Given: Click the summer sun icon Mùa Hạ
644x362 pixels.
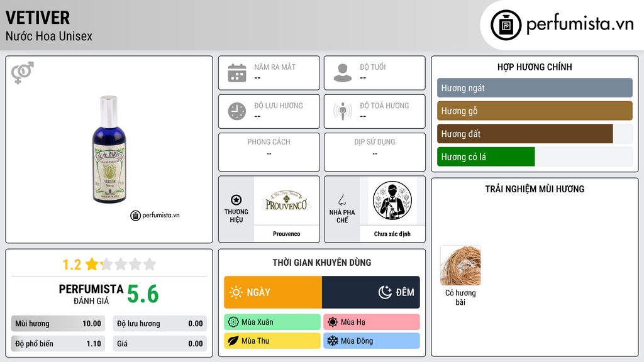Looking at the screenshot, I should pyautogui.click(x=333, y=322).
